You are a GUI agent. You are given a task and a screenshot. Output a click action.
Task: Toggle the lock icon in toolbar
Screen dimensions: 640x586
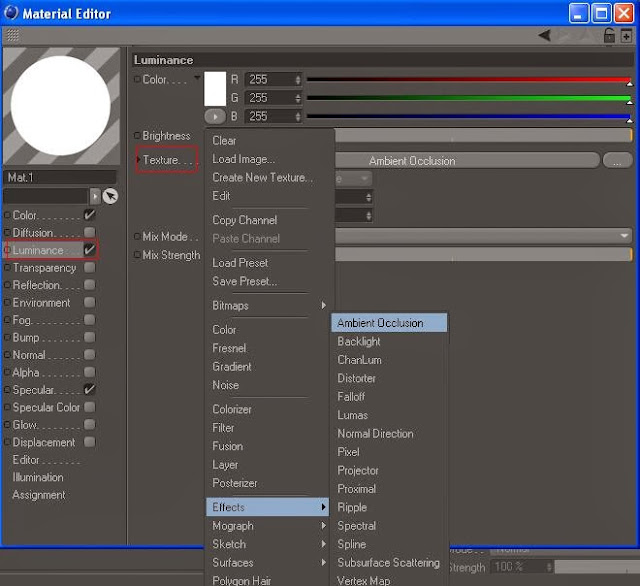pos(609,36)
